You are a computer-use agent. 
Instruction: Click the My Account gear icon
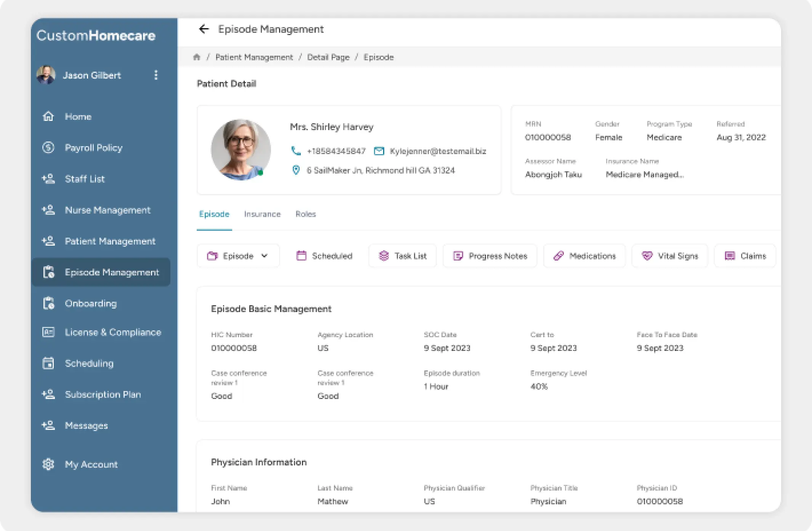coord(48,464)
